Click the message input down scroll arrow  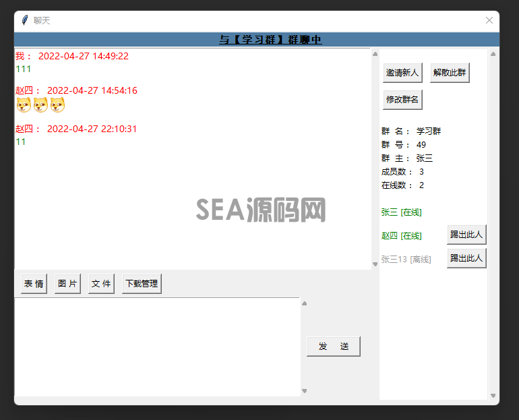(x=305, y=391)
